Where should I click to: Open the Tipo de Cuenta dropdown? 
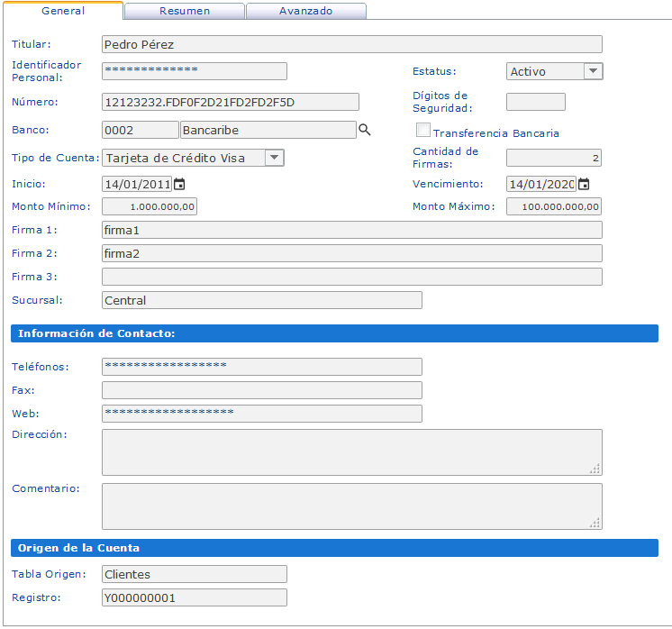point(275,158)
